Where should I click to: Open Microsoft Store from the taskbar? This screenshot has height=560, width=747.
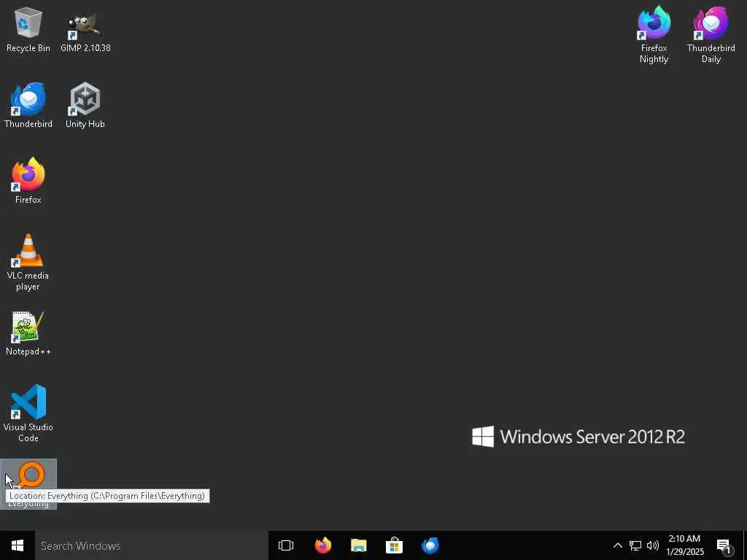coord(394,545)
